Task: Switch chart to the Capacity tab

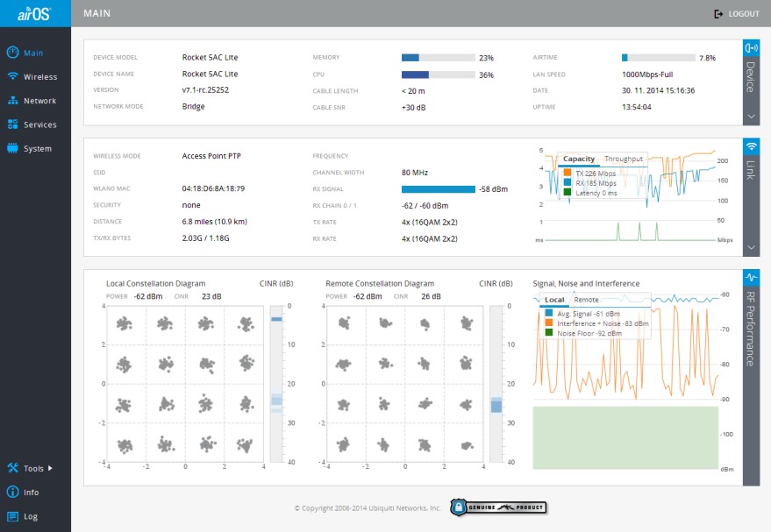Action: pos(579,159)
